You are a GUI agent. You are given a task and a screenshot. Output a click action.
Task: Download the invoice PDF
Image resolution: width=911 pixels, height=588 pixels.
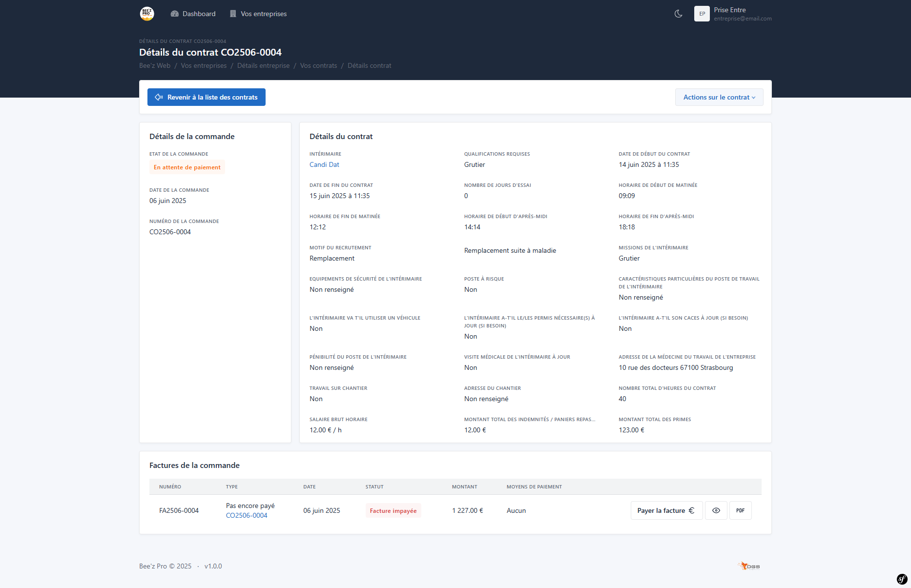pos(741,510)
